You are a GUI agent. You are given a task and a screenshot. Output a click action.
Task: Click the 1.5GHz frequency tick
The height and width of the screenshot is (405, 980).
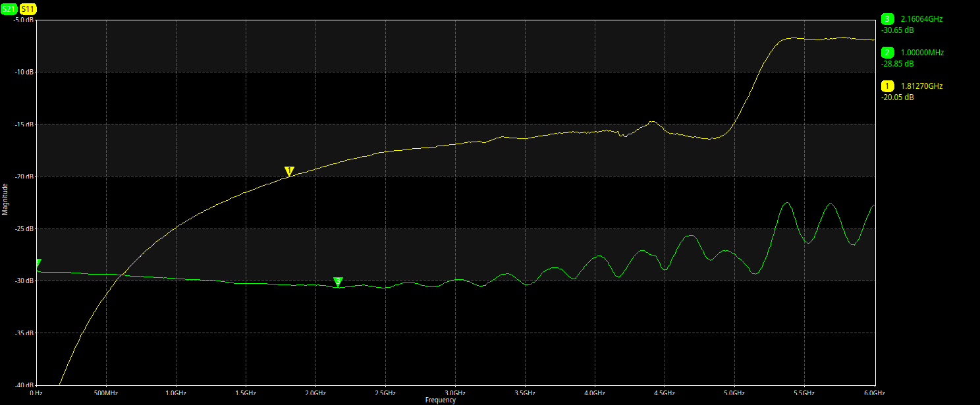click(246, 392)
